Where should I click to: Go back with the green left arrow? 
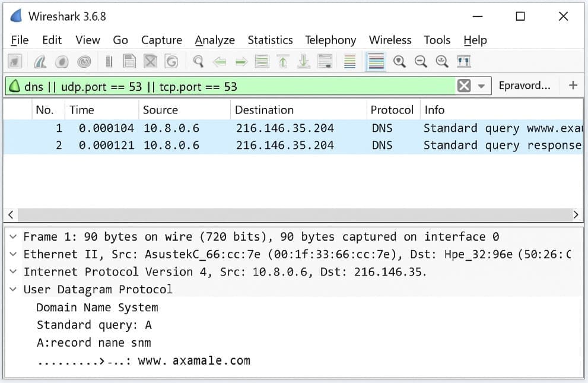tap(220, 62)
